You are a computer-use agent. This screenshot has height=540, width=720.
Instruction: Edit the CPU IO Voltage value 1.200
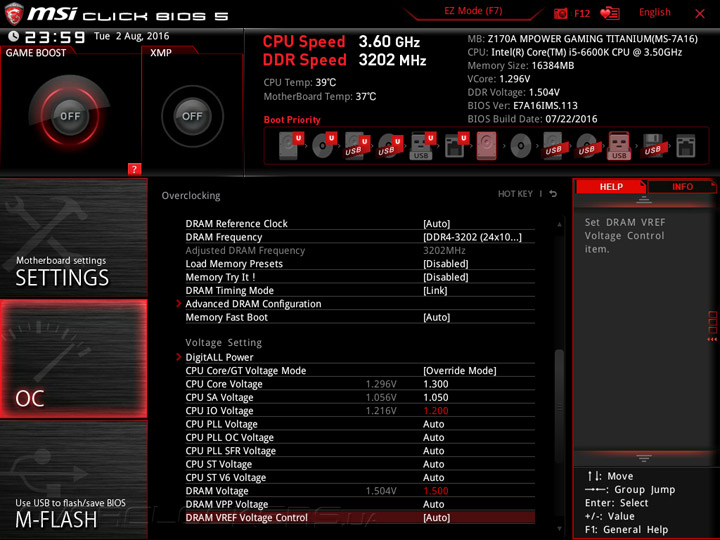tap(436, 411)
